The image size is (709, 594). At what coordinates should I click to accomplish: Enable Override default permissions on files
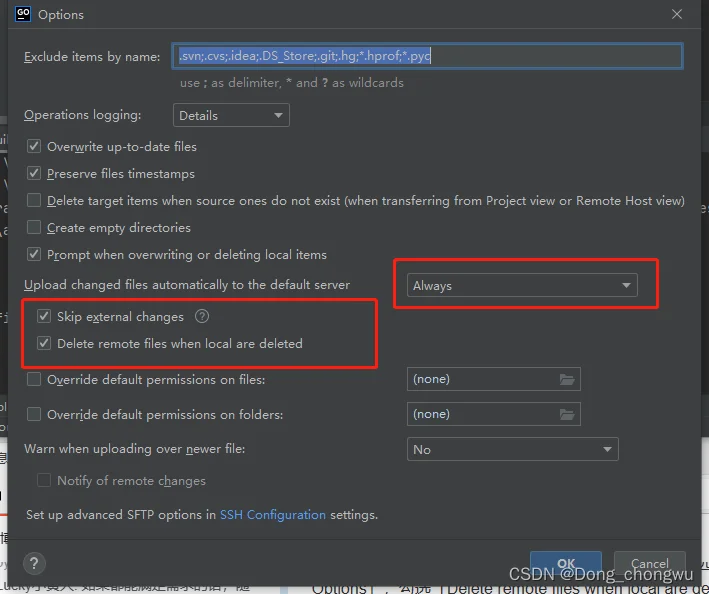tap(35, 380)
